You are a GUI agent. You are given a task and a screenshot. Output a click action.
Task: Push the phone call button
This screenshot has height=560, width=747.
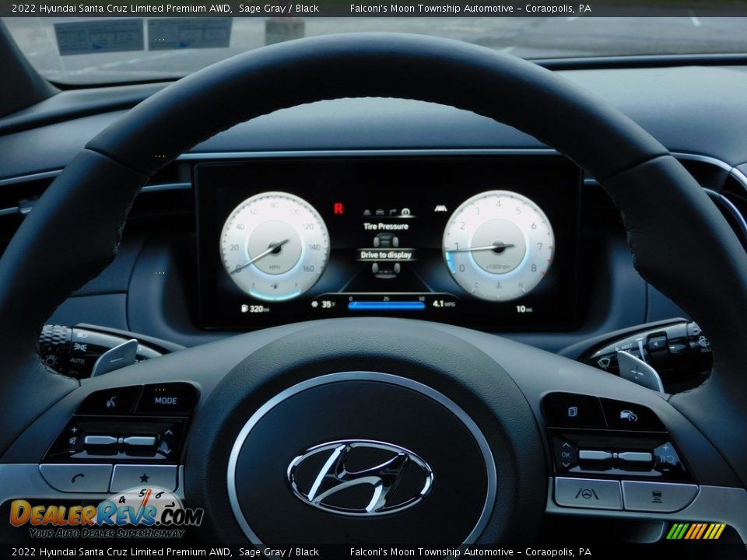[77, 478]
